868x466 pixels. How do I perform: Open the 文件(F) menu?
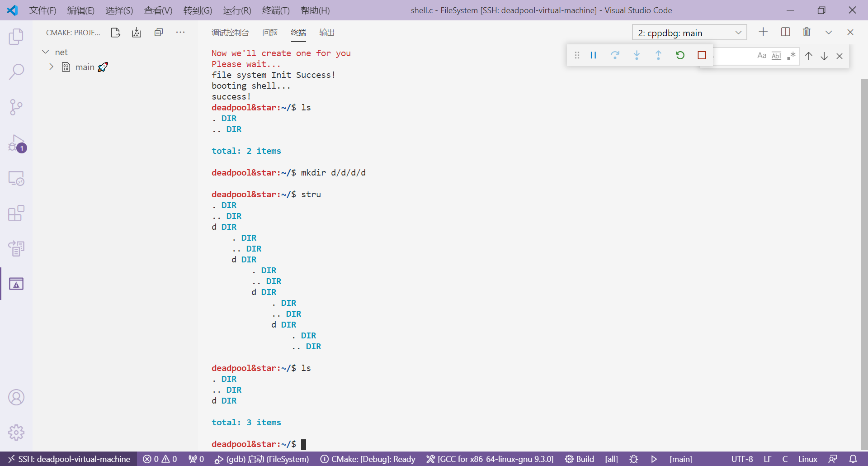tap(42, 10)
